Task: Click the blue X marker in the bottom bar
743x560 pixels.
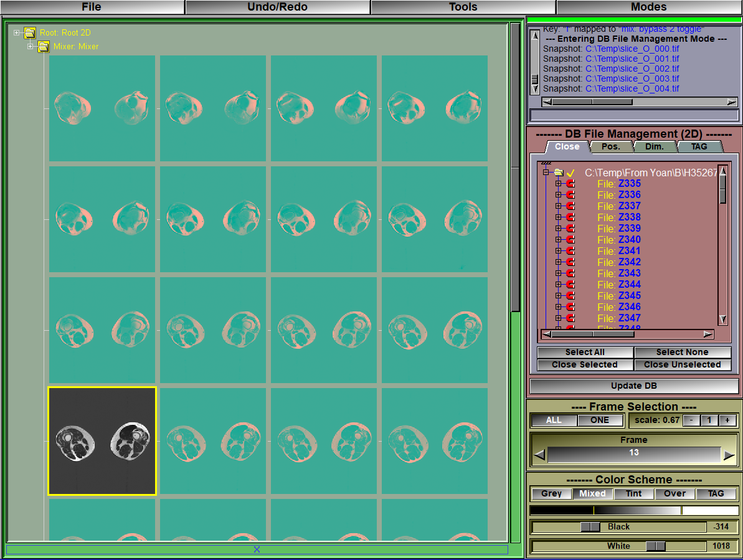Action: [x=257, y=549]
